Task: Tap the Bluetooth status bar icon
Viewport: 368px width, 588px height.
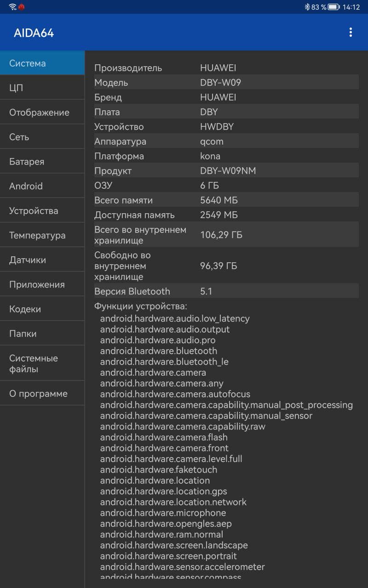Action: click(307, 7)
